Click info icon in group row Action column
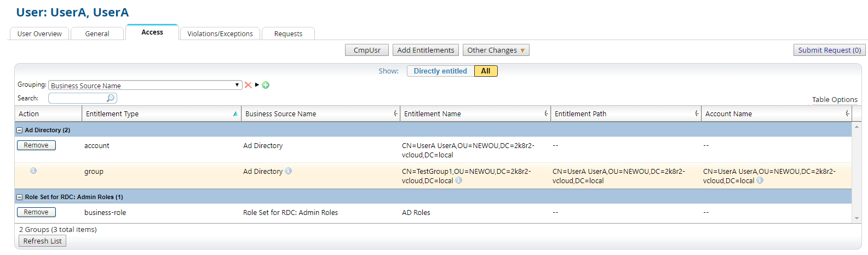The height and width of the screenshot is (255, 868). coord(33,171)
